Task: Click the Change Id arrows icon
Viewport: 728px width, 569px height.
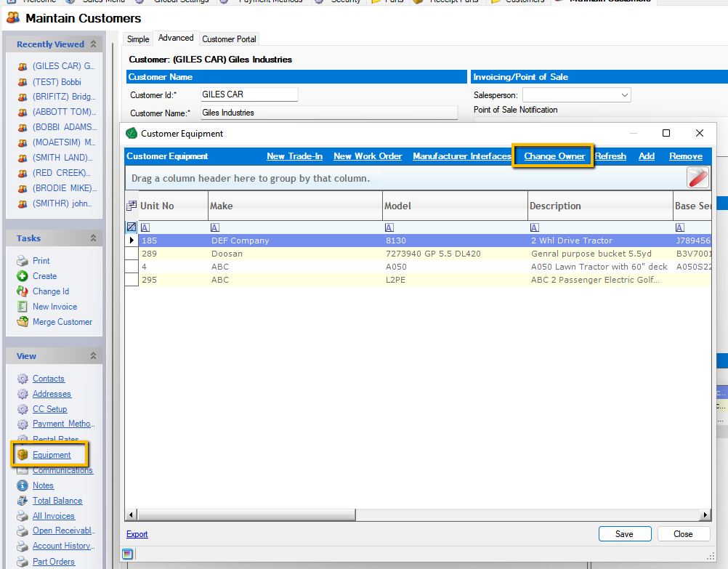Action: click(23, 291)
